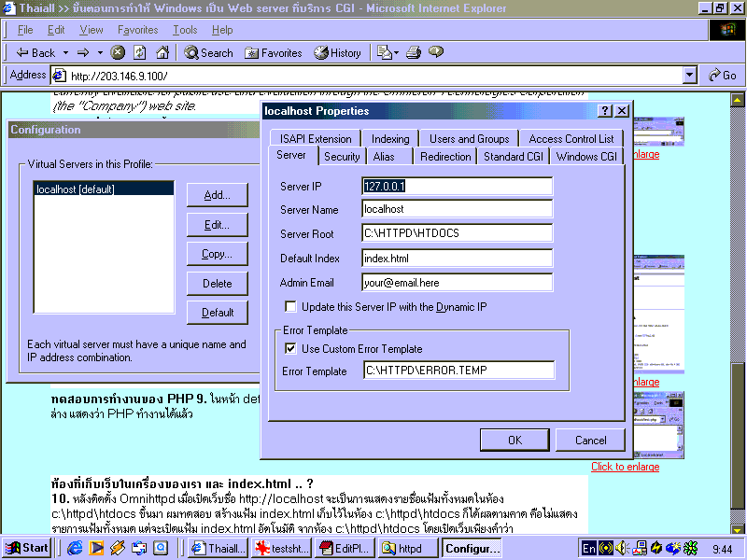Open the Search pane from the toolbar
747x560 pixels.
coord(209,52)
